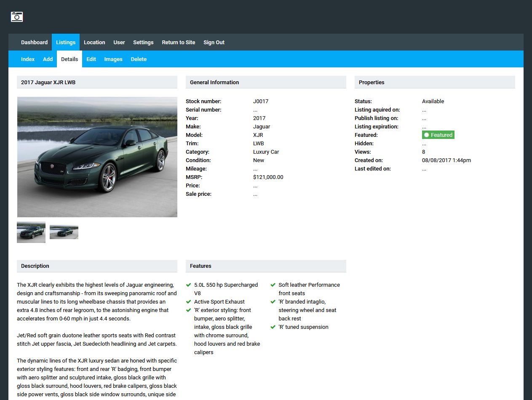Switch to the Edit tab
Viewport: 532px width, 400px height.
tap(91, 59)
